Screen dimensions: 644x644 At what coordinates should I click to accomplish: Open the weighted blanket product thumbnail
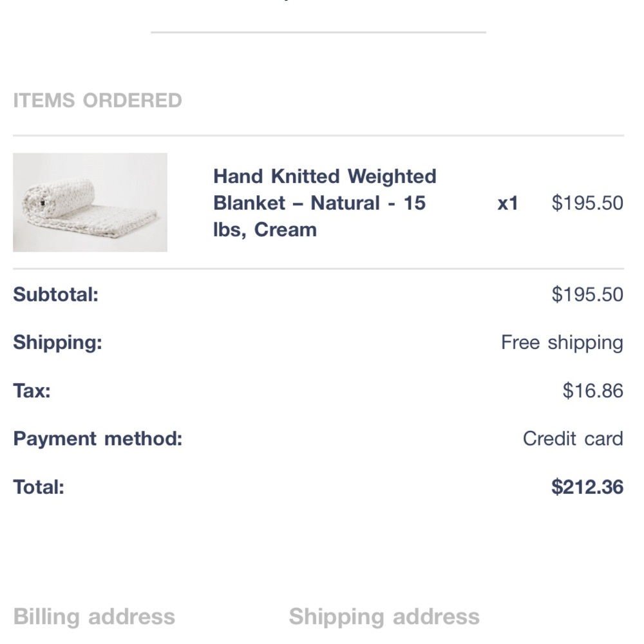[x=90, y=202]
